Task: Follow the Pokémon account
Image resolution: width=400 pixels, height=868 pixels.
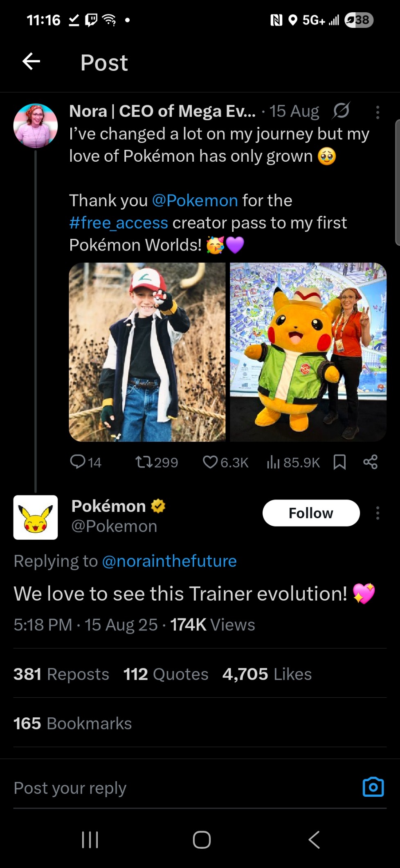Action: (x=311, y=513)
